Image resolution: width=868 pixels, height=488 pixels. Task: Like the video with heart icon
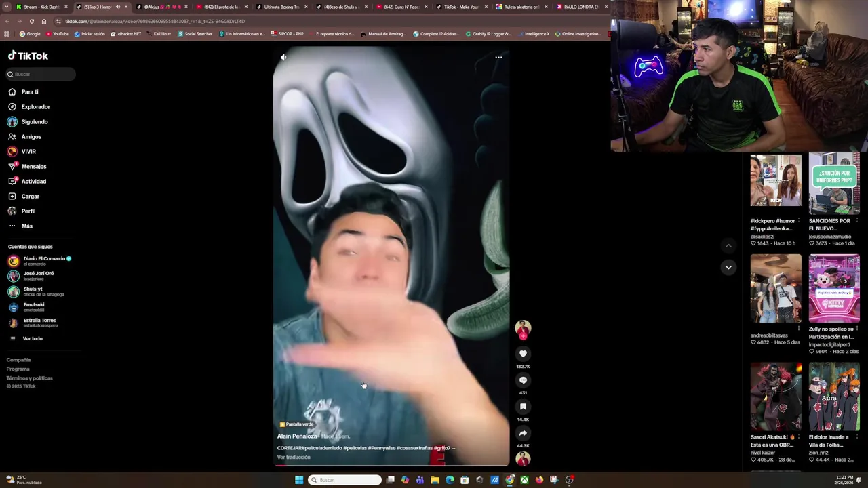coord(523,354)
